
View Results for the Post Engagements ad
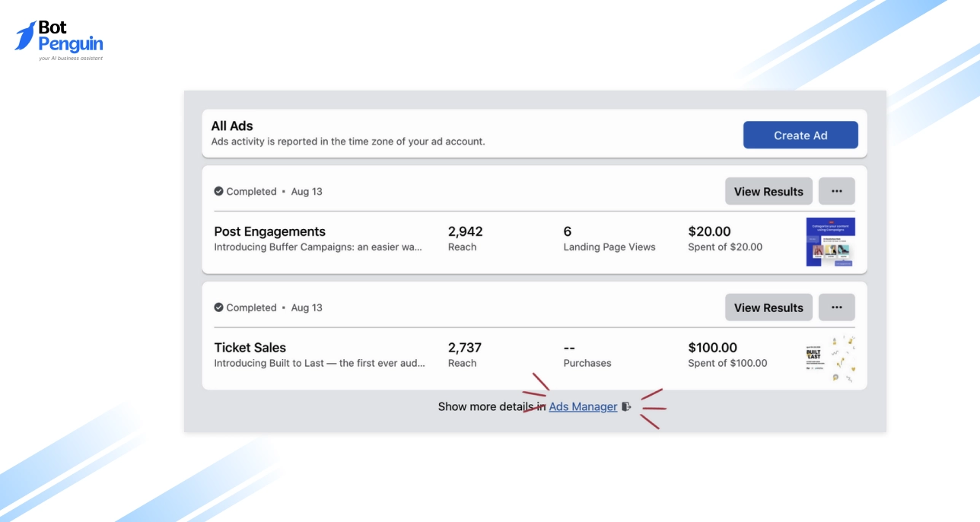point(768,191)
